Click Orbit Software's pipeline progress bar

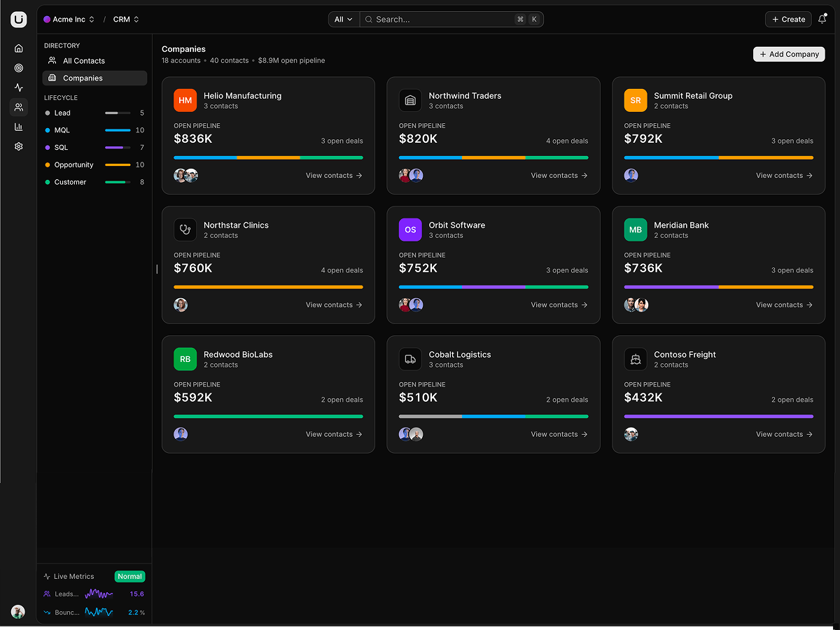tap(493, 287)
